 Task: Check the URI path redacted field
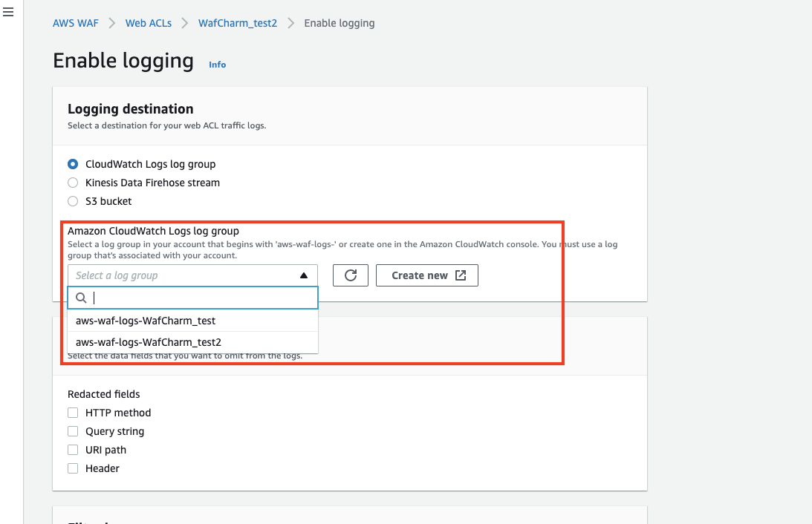[73, 450]
